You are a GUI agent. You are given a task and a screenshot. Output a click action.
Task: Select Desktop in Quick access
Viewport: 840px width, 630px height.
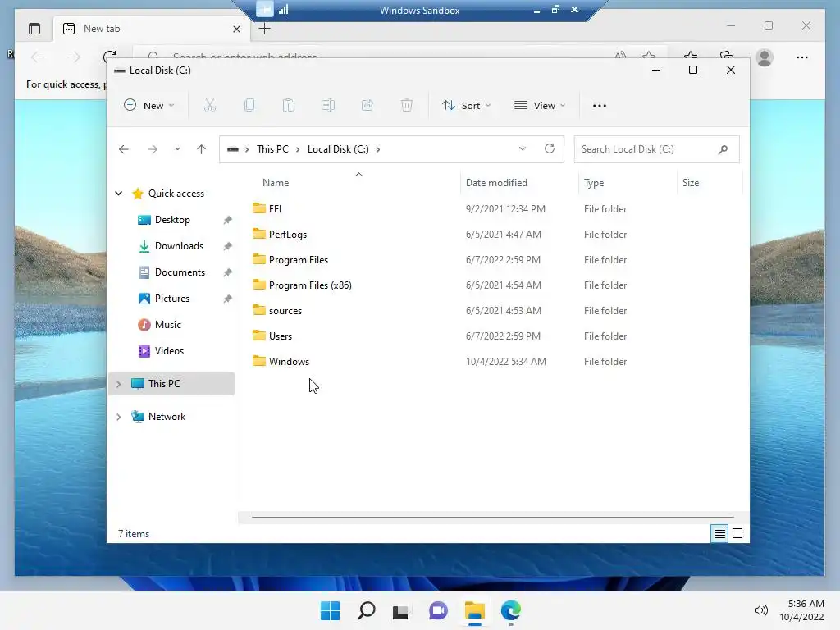click(172, 220)
